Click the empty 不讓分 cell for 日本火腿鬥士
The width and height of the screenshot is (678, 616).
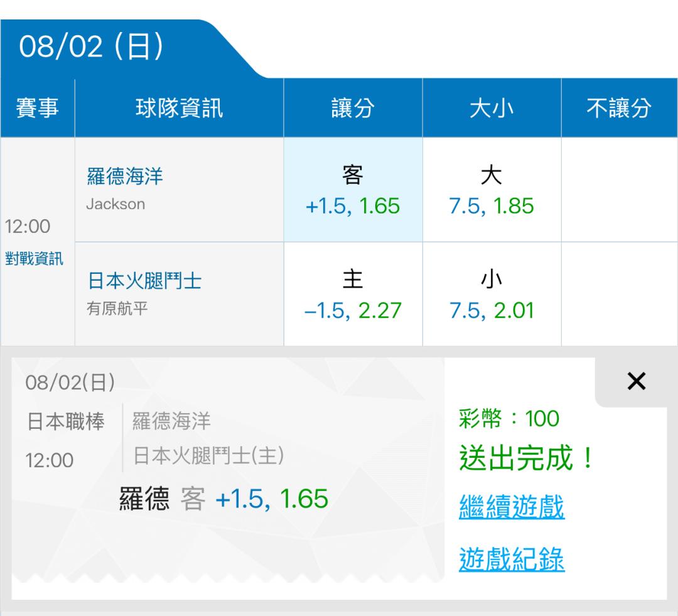click(x=619, y=294)
